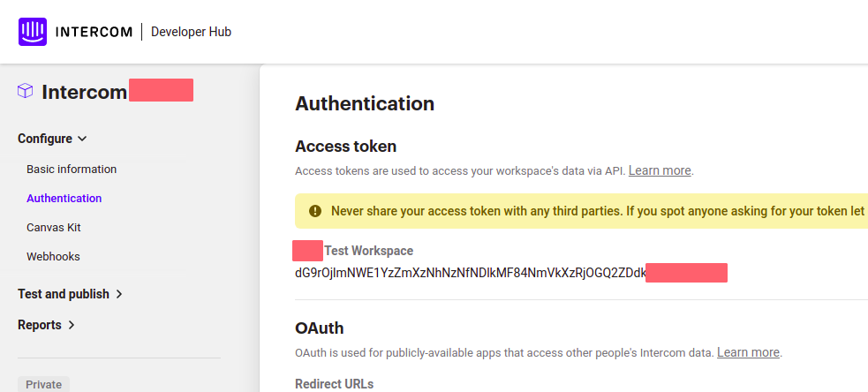Expand the Test and publish section
This screenshot has width=868, height=392.
70,294
